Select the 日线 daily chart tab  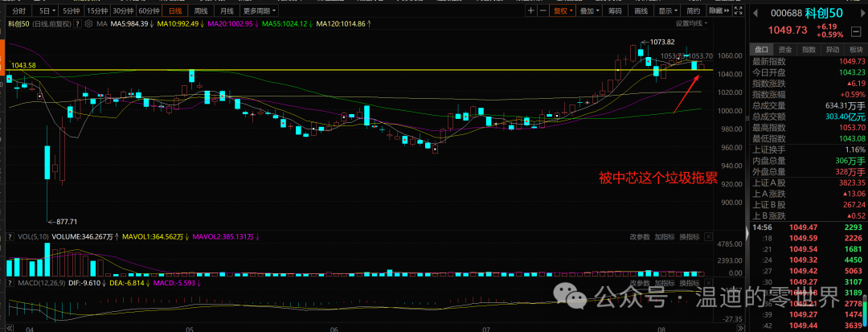(174, 10)
